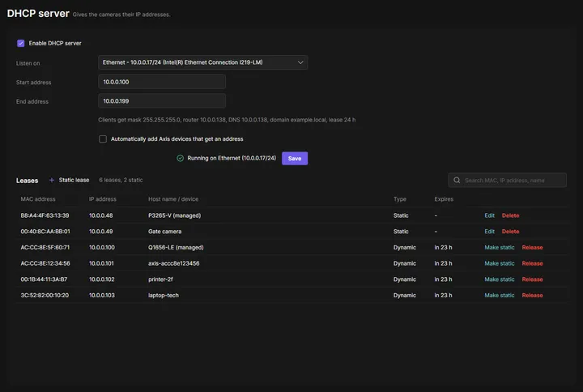Screen dimensions: 583x392
Task: Click the Type column header
Action: 400,199
